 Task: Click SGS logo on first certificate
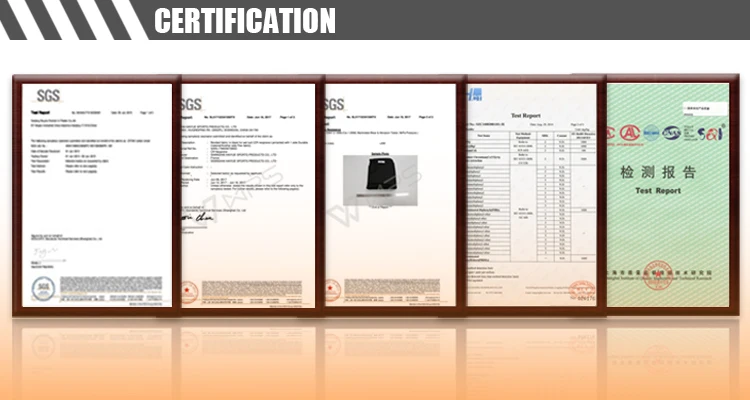(48, 96)
